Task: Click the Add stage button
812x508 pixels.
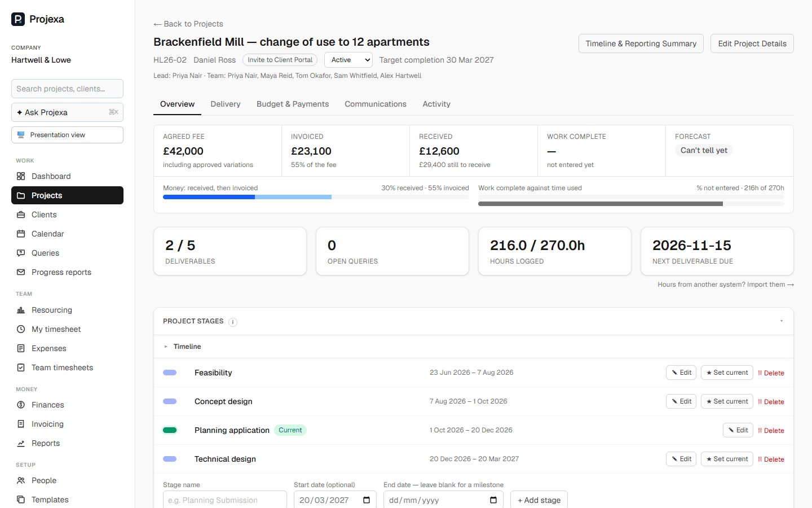Action: (539, 500)
